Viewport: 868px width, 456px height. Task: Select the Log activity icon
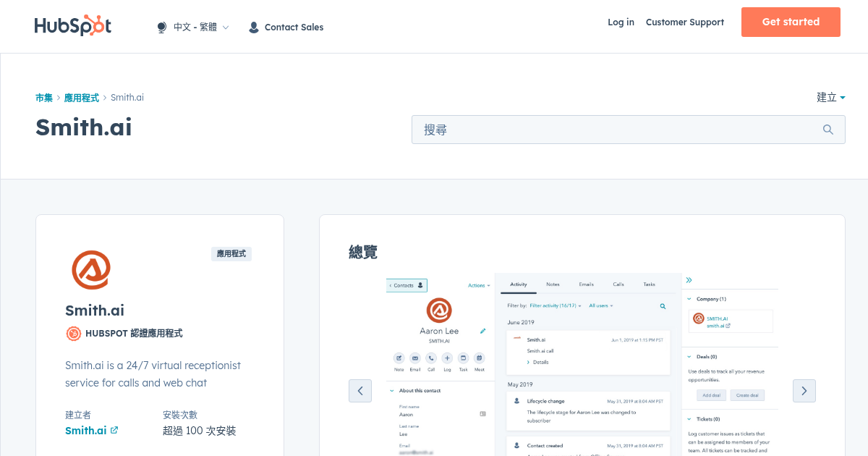pyautogui.click(x=447, y=360)
